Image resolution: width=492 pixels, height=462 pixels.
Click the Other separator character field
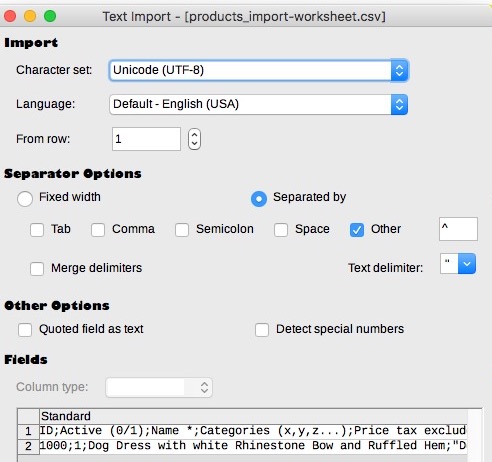458,229
